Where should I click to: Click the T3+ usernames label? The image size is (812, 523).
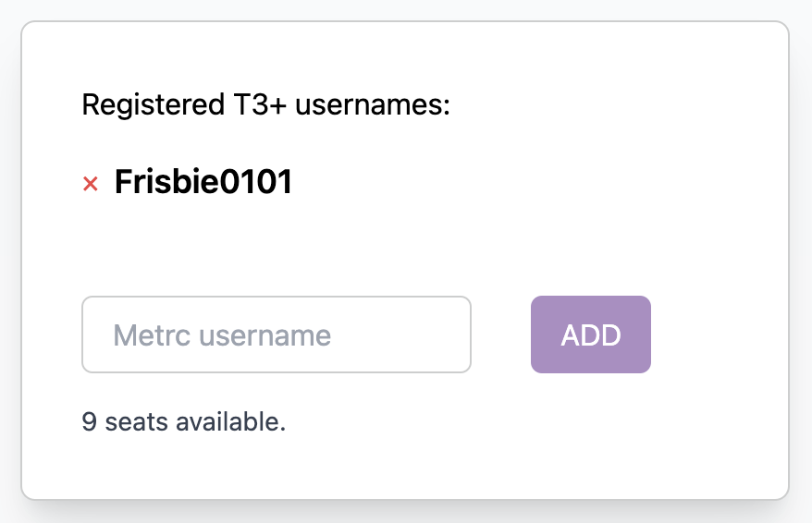coord(265,105)
